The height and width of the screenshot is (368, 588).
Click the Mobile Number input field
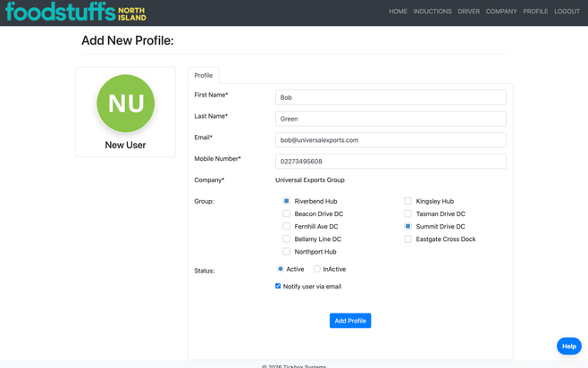pyautogui.click(x=391, y=162)
